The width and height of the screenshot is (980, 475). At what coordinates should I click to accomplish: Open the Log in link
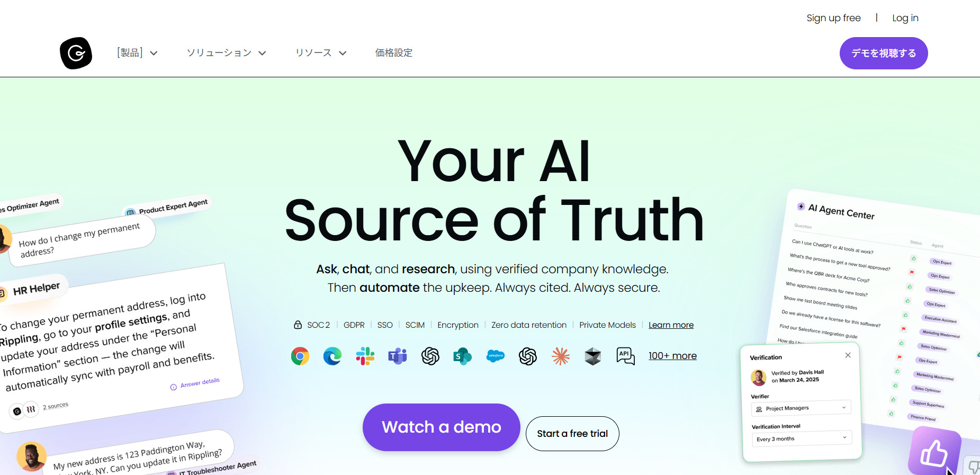(x=905, y=18)
